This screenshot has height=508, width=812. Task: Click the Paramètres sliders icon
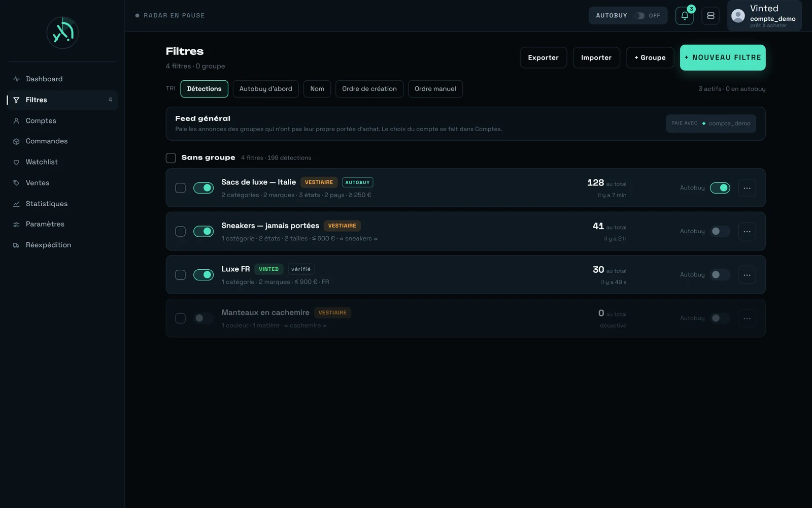click(x=16, y=225)
